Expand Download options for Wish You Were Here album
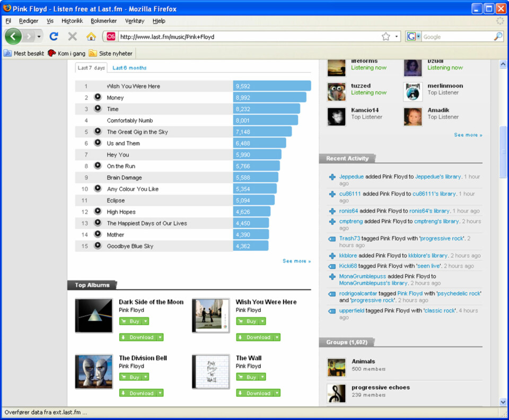 click(x=277, y=337)
